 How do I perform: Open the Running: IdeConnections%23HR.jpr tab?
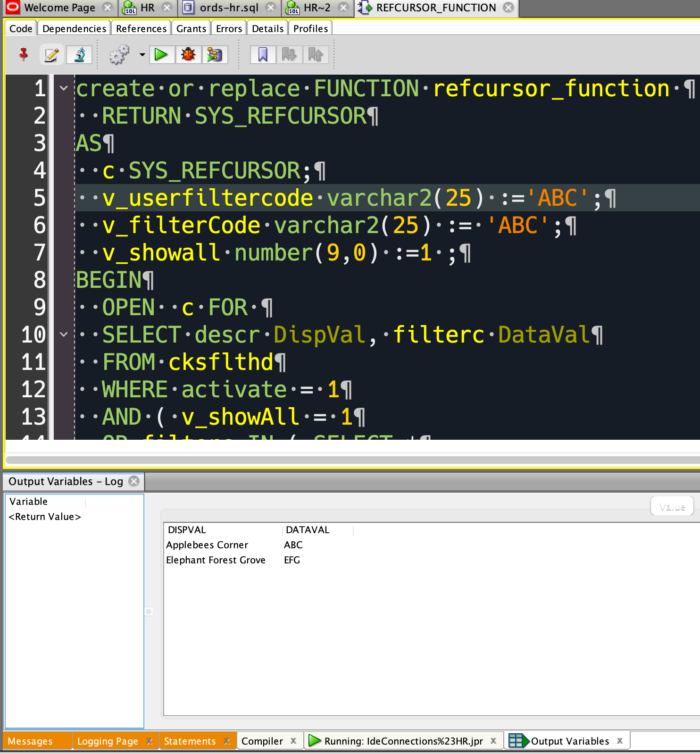click(x=403, y=741)
